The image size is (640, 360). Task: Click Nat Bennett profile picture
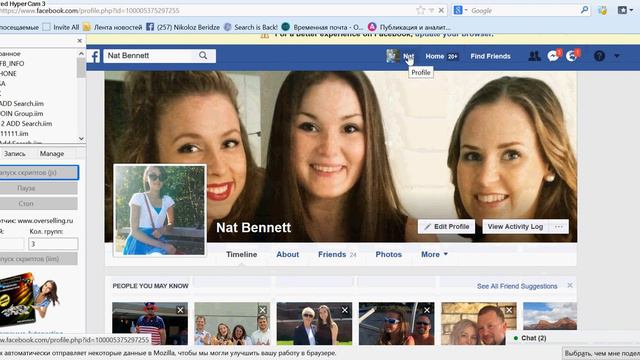[160, 211]
